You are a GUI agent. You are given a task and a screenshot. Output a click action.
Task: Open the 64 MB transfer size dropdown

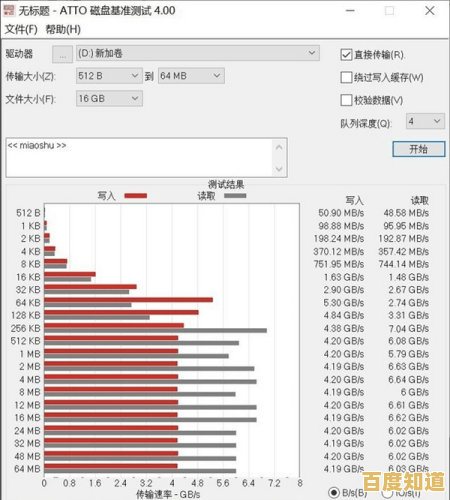(x=191, y=76)
